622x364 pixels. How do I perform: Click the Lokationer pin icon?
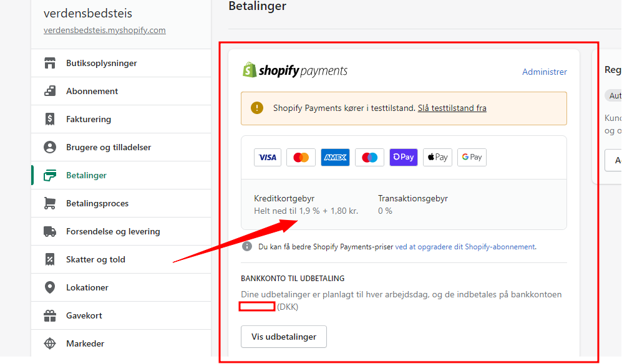[49, 287]
